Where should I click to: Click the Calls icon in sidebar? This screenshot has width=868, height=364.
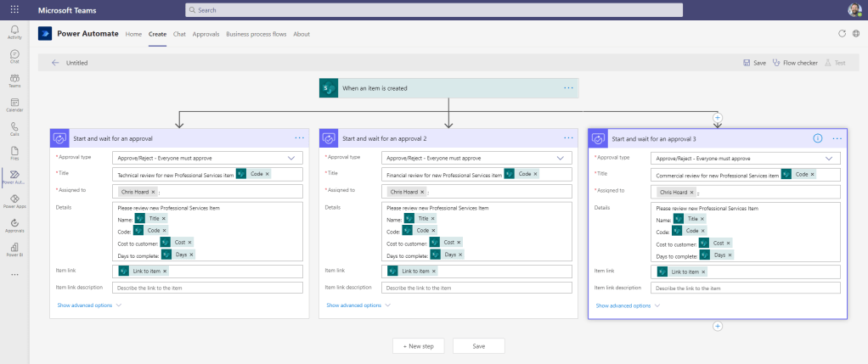point(14,127)
